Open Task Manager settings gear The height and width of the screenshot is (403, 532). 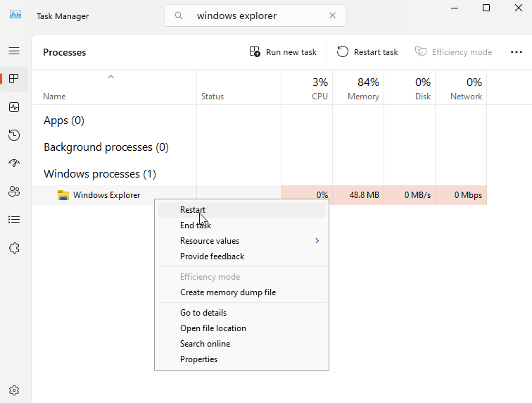pyautogui.click(x=14, y=390)
